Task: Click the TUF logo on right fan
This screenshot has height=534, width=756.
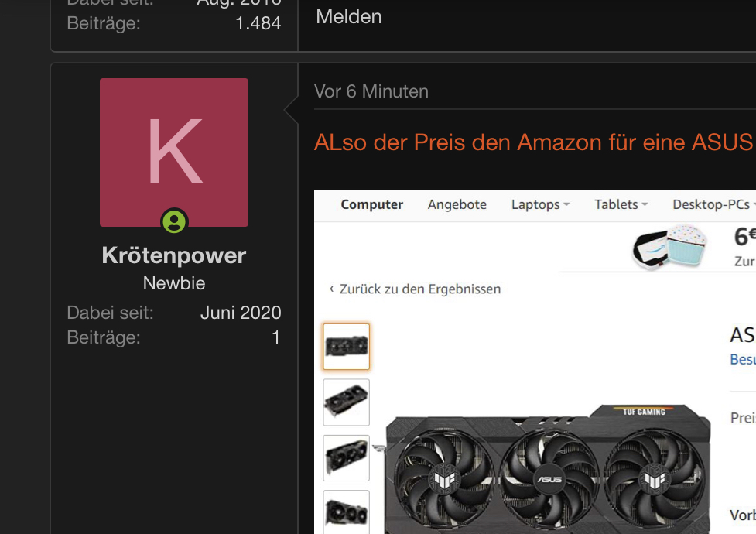Action: click(x=655, y=479)
